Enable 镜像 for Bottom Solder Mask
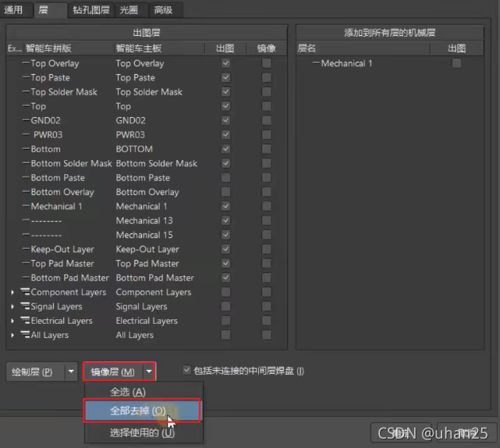Screen dimensions: 500x448 pos(267,163)
